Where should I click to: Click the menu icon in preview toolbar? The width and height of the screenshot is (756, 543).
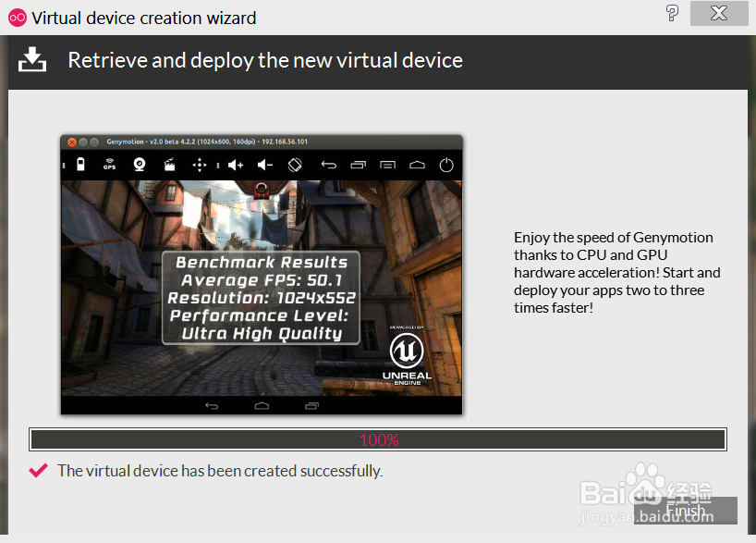(387, 165)
